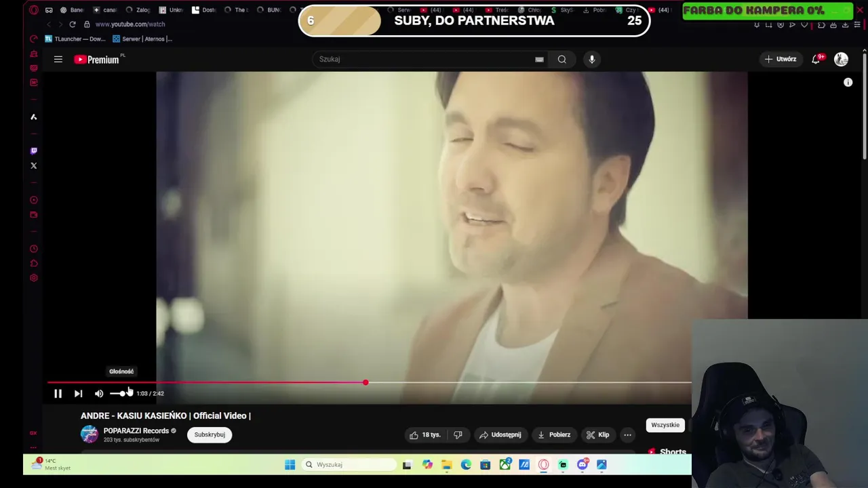Open Opera easy setup sliders icon
Image resolution: width=868 pixels, height=488 pixels.
pyautogui.click(x=856, y=25)
